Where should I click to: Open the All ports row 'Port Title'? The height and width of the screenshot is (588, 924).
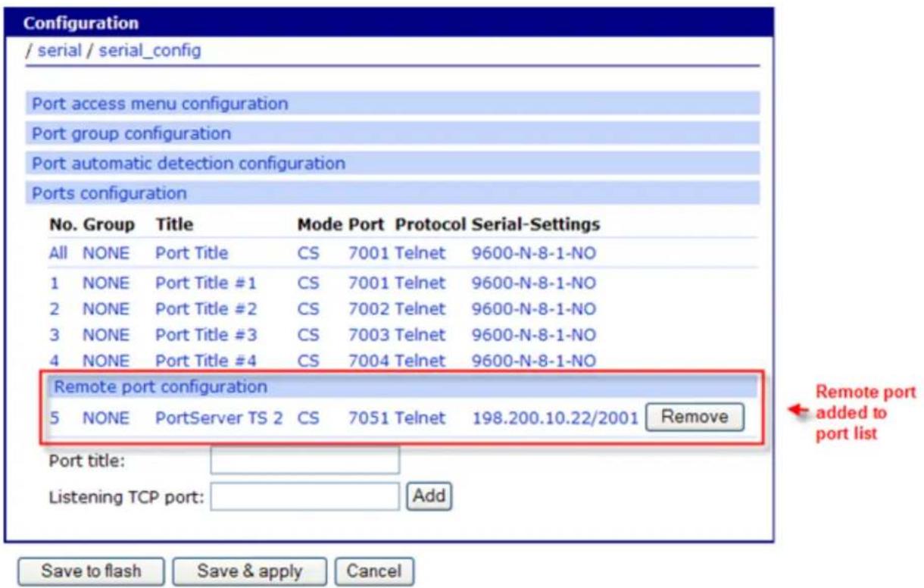tap(192, 253)
